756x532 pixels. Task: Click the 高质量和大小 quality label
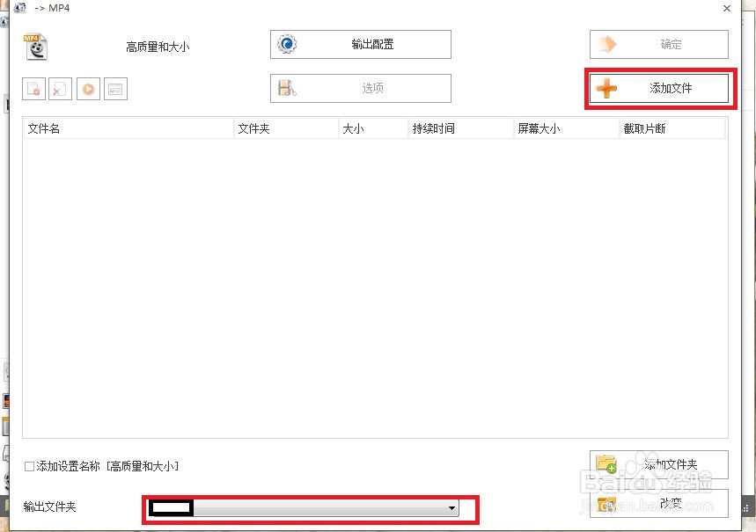point(158,47)
